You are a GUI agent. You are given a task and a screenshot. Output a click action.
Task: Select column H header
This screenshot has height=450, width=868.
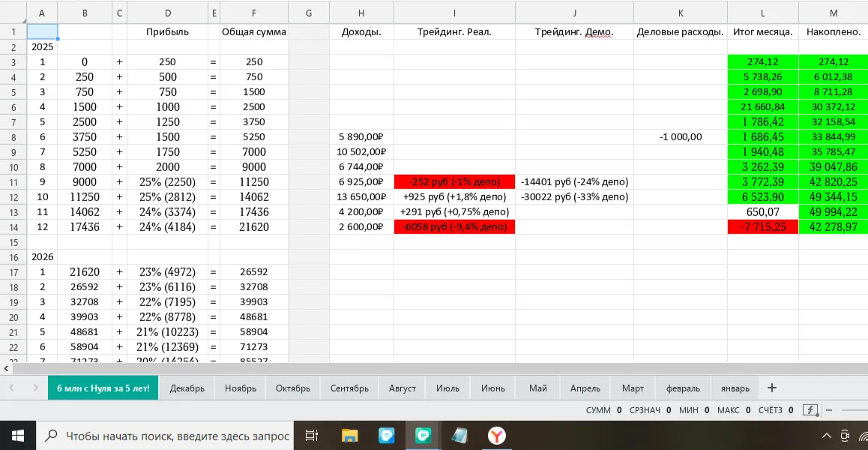pyautogui.click(x=361, y=13)
